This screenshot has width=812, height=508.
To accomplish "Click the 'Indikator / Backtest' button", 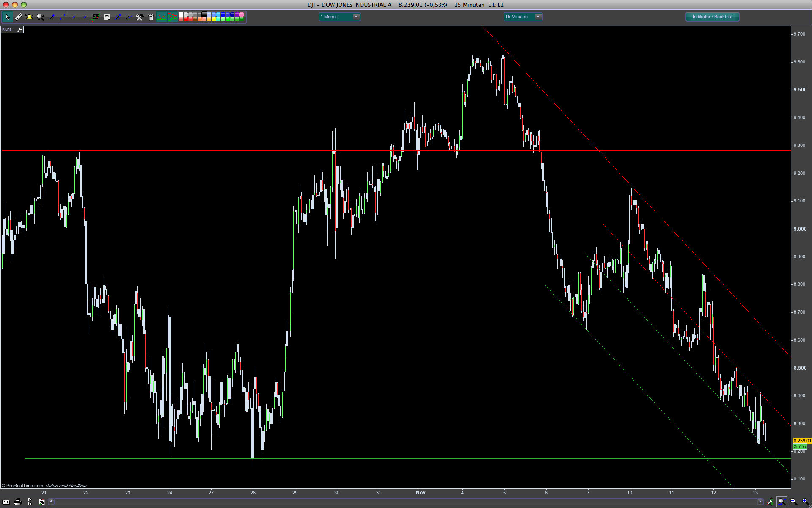I will point(713,17).
